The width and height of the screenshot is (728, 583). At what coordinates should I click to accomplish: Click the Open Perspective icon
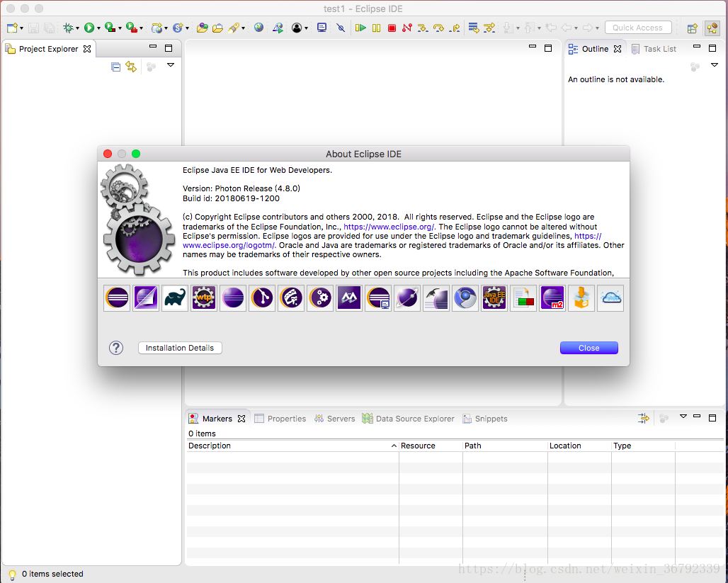692,28
